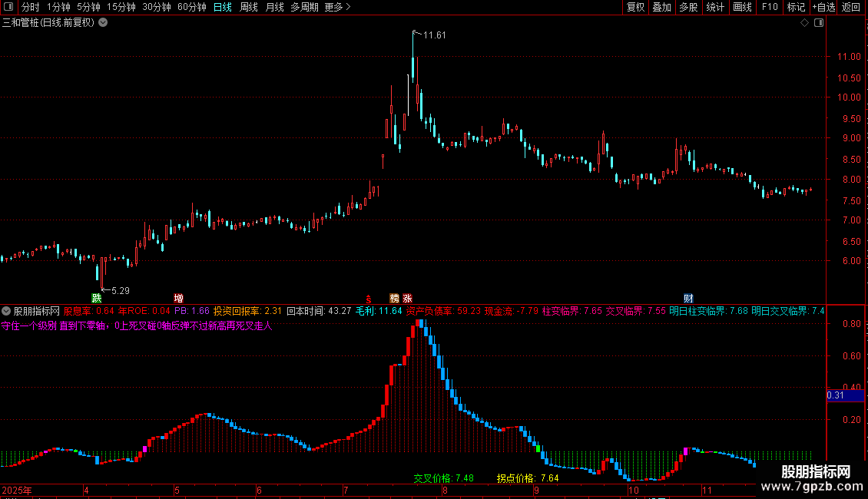Viewport: 868px width, 499px height.
Task: Click the 股息率: 0.64 readout
Action: [89, 311]
